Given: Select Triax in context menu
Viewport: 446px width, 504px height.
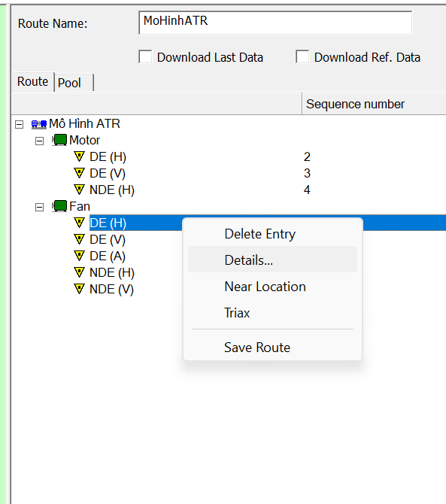Looking at the screenshot, I should 272,313.
